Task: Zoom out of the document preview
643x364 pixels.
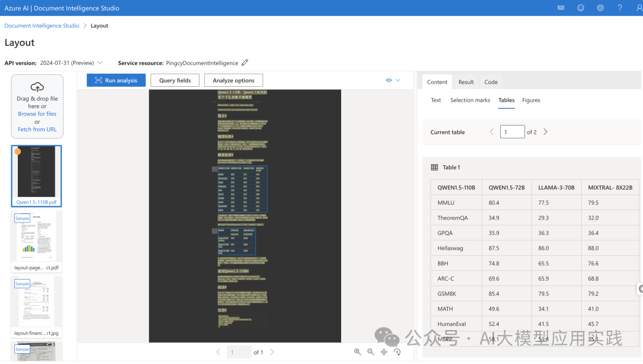Action: point(371,352)
